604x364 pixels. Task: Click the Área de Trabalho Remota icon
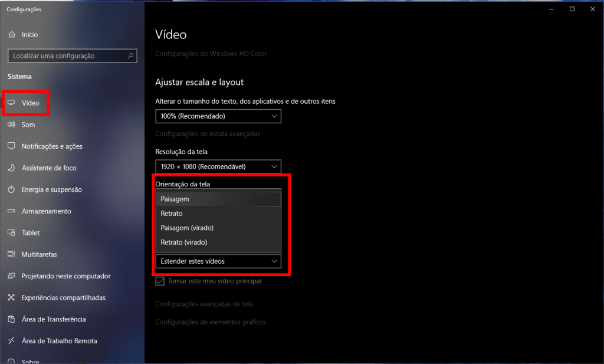click(x=12, y=341)
